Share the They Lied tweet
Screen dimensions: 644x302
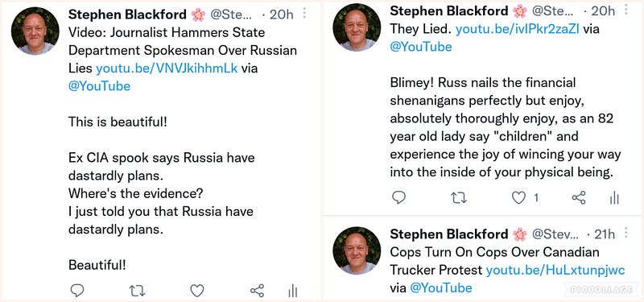(579, 198)
